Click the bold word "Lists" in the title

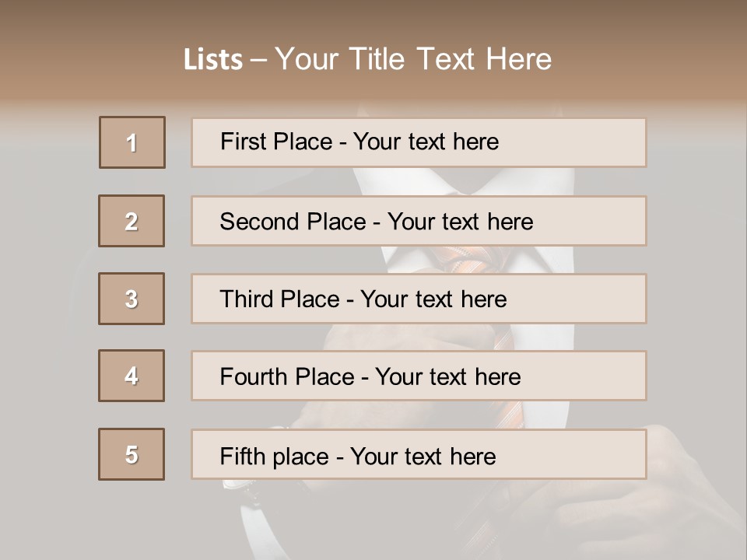click(213, 59)
